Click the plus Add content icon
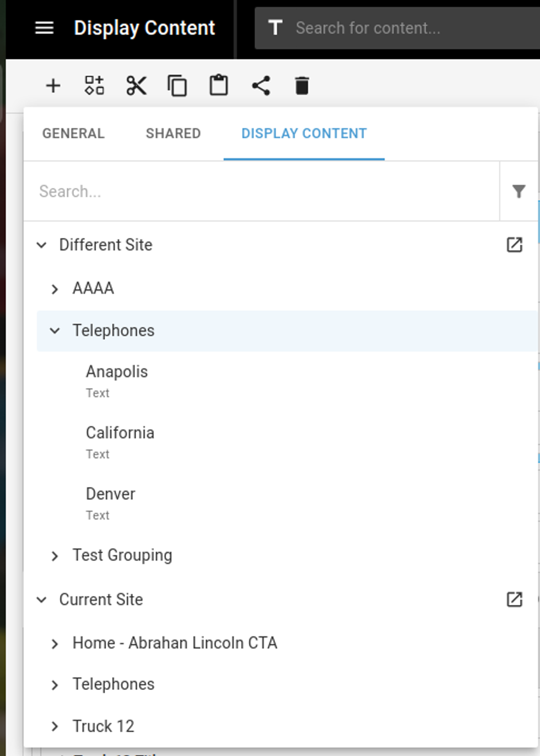 53,86
